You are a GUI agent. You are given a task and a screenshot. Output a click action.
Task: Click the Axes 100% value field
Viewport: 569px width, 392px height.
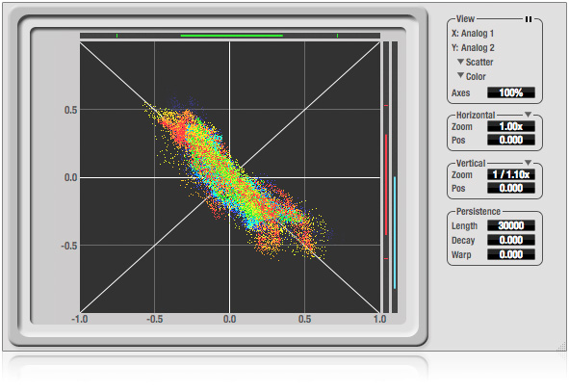click(x=510, y=92)
